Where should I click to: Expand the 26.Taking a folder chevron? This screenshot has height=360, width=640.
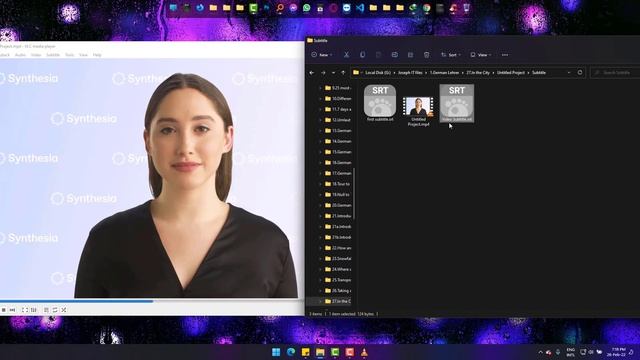click(x=320, y=291)
